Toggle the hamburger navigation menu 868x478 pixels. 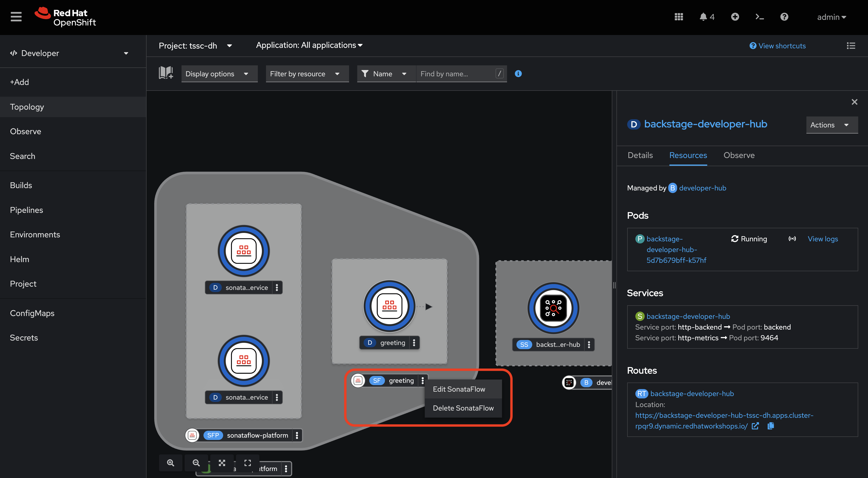[x=16, y=17]
